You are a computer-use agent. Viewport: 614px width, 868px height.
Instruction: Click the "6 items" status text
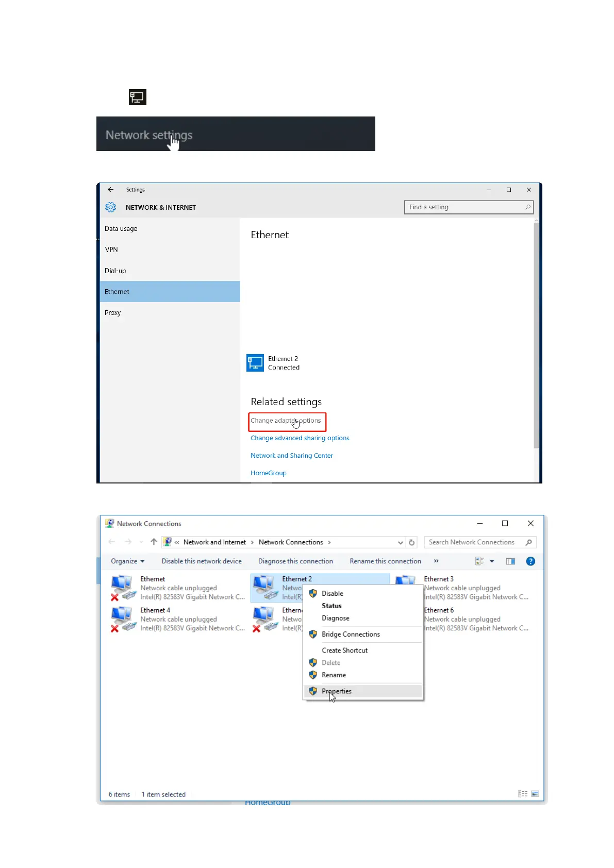click(x=119, y=794)
